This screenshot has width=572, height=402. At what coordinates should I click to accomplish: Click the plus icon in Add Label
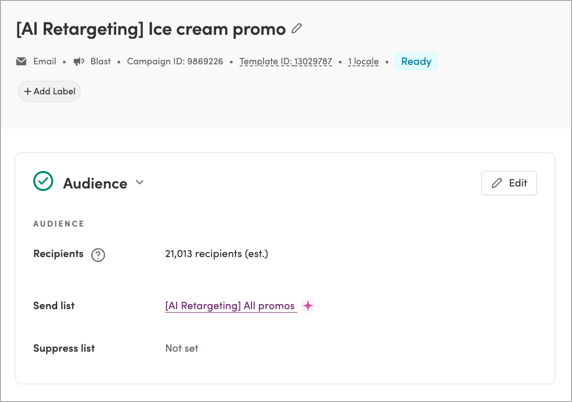pyautogui.click(x=28, y=91)
